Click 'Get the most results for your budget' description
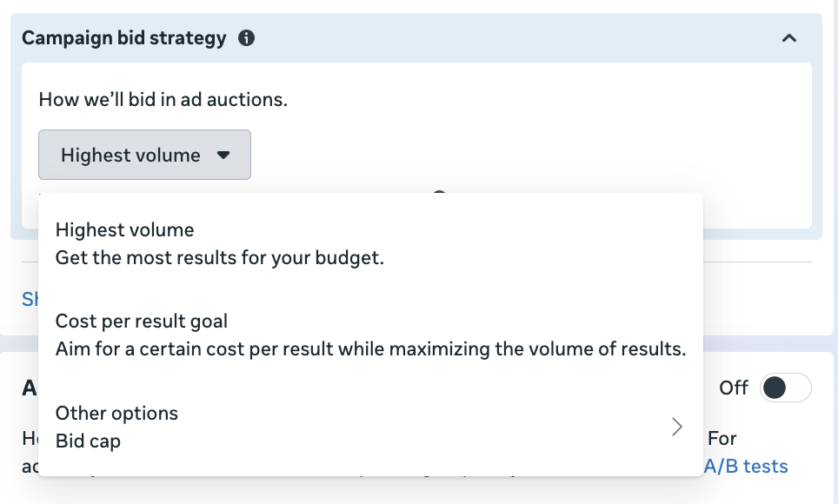 220,258
